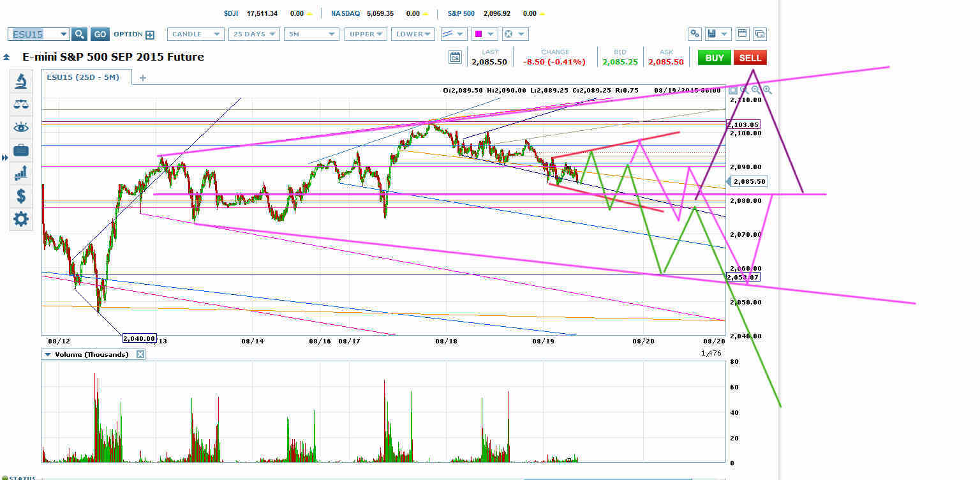The image size is (980, 480).
Task: Click the CS calendar icon
Action: point(455,57)
